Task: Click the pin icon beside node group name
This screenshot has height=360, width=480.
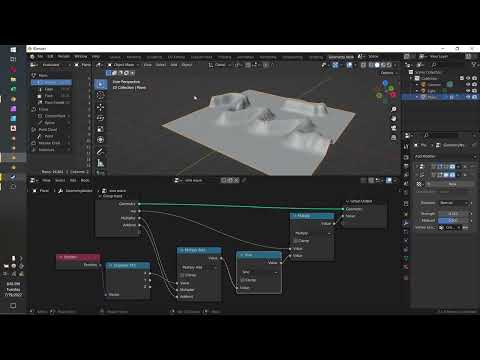Action: (244, 180)
